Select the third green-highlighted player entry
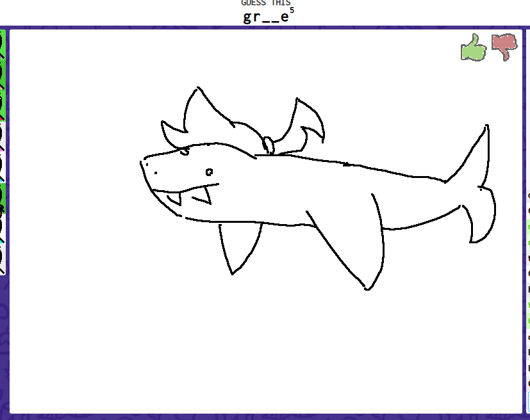Image resolution: width=530 pixels, height=420 pixels. click(x=3, y=104)
